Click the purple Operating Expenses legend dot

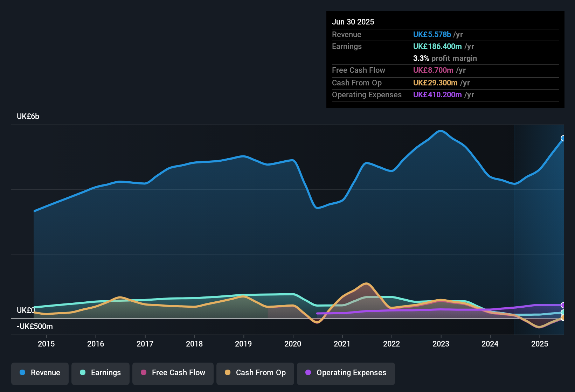pos(308,373)
